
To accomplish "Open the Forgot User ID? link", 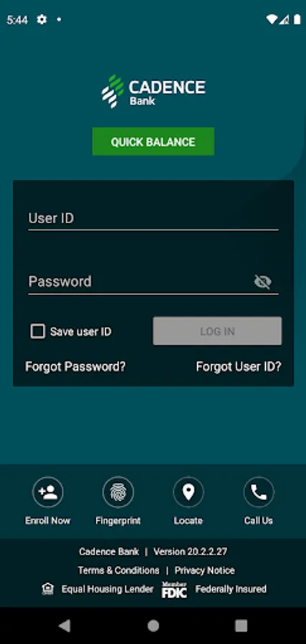I will tap(239, 366).
